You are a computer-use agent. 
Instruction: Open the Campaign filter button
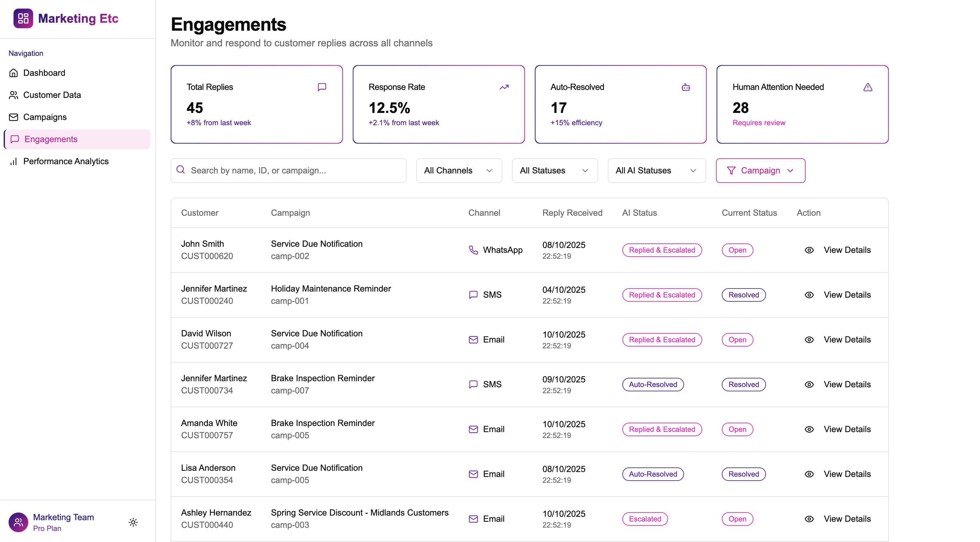click(760, 170)
